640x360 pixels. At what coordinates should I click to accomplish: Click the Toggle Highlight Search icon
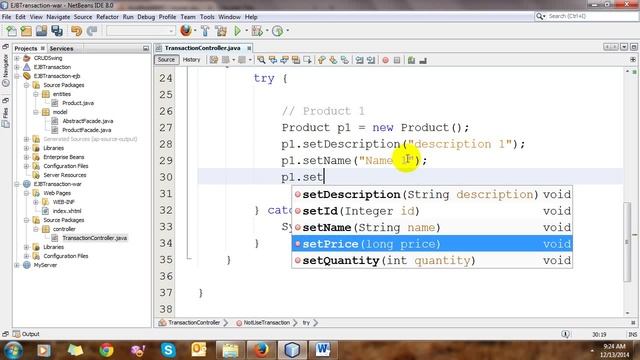[x=296, y=60]
